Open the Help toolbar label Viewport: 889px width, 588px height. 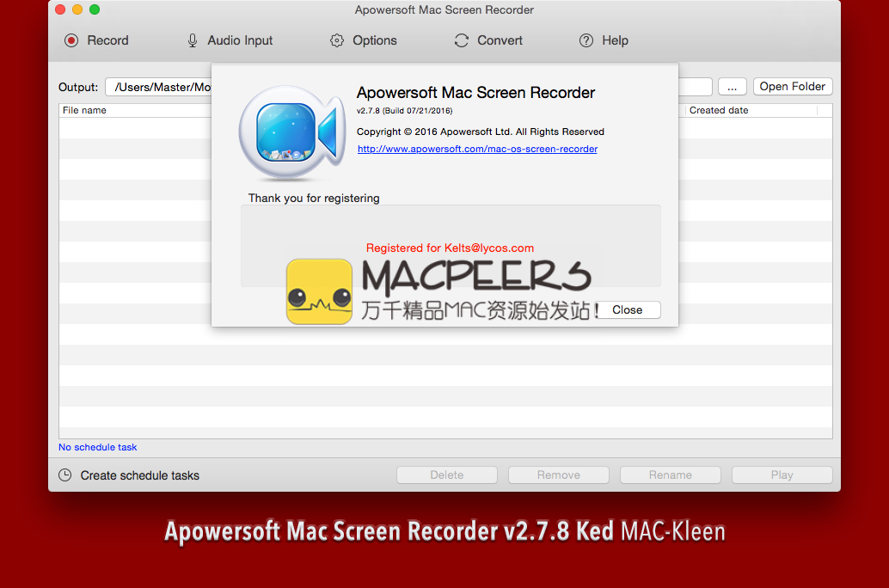click(x=615, y=40)
